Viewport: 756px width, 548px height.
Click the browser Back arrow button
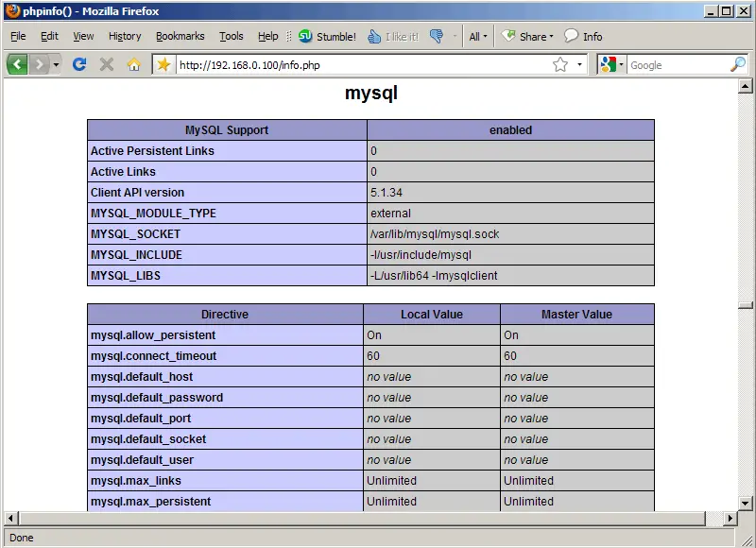click(x=17, y=64)
